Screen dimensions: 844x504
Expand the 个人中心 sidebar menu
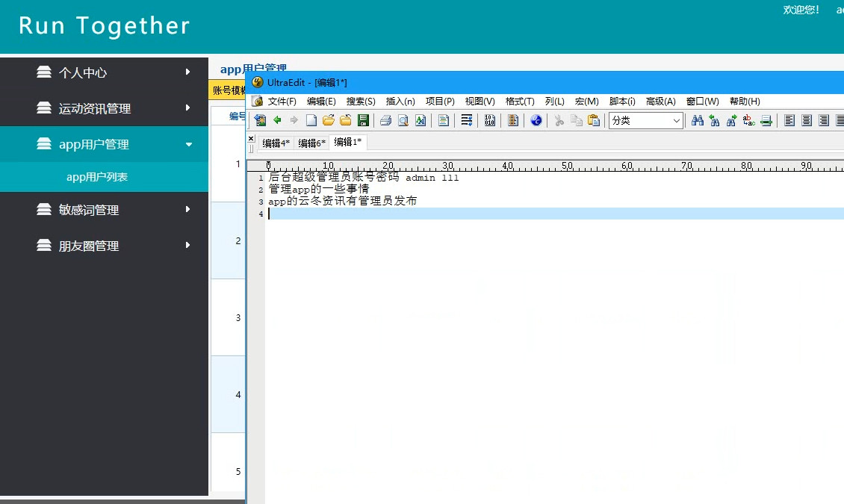(104, 72)
